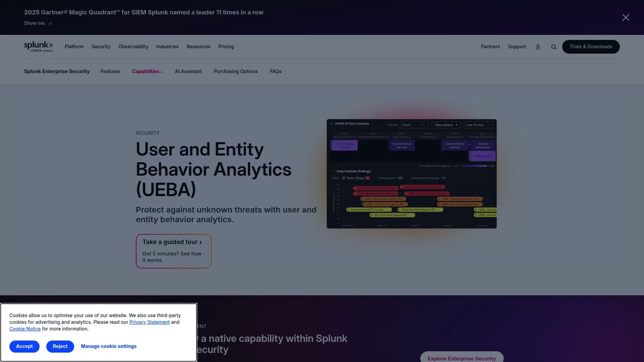Jump to the FAQs section
The height and width of the screenshot is (362, 644).
point(276,71)
